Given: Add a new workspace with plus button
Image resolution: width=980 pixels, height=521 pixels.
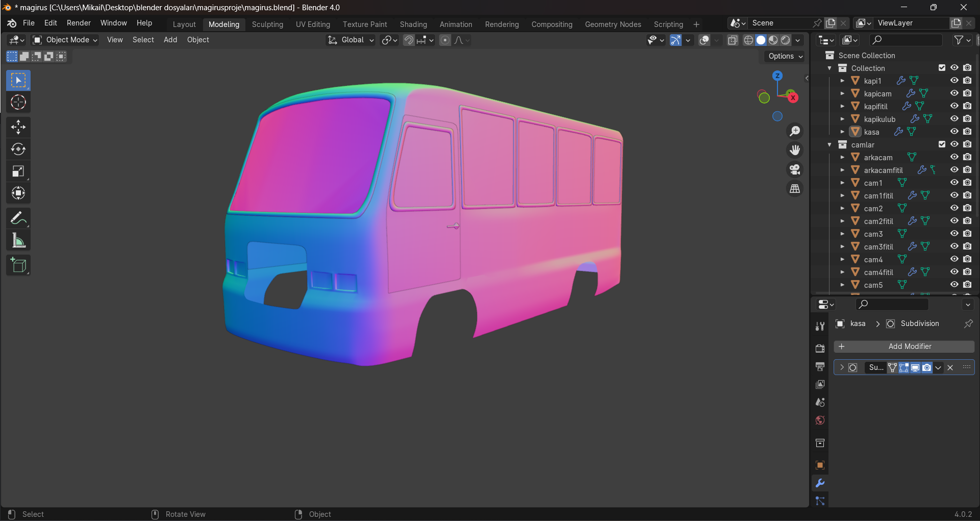Looking at the screenshot, I should tap(696, 24).
